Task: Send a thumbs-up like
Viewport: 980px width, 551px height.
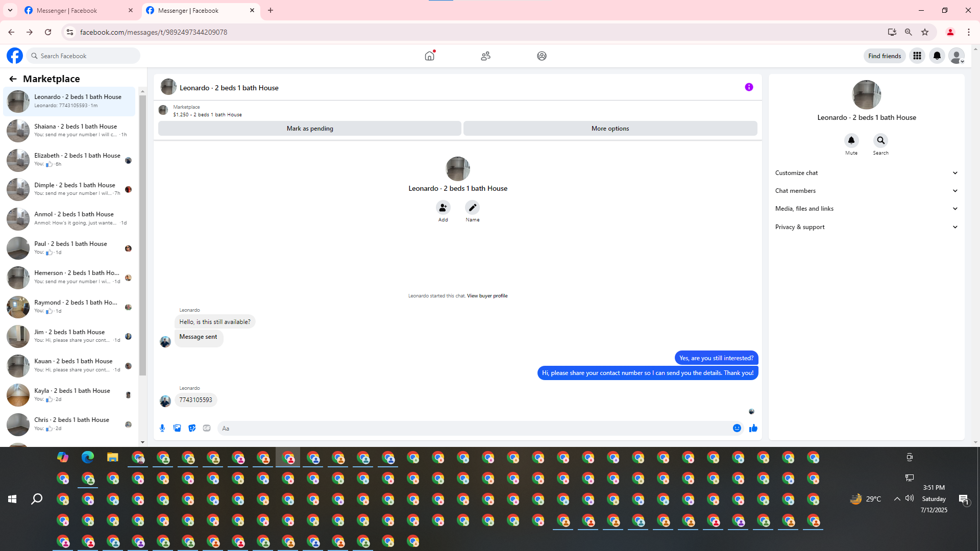Action: pyautogui.click(x=753, y=428)
